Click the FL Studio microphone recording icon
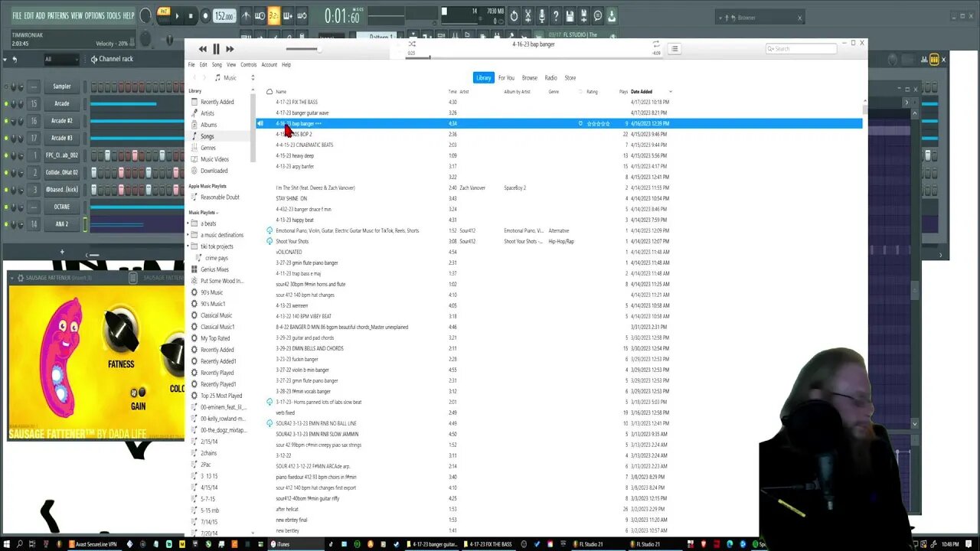The width and height of the screenshot is (980, 551). click(542, 16)
